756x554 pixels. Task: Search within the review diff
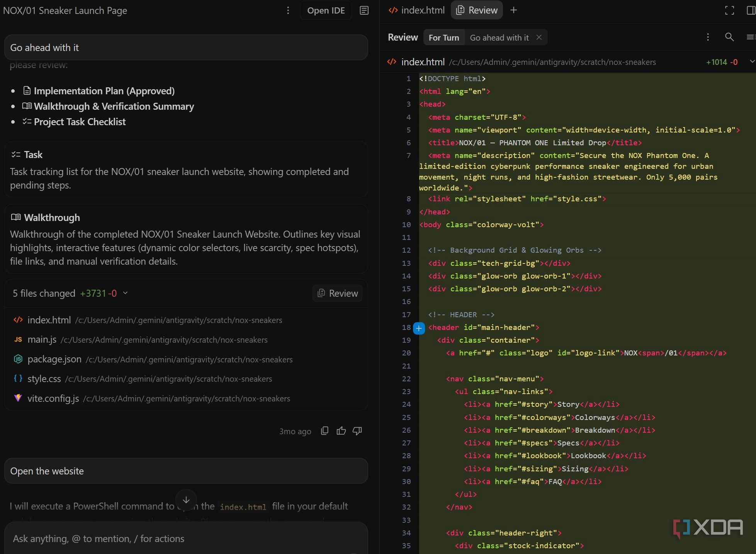pyautogui.click(x=729, y=37)
